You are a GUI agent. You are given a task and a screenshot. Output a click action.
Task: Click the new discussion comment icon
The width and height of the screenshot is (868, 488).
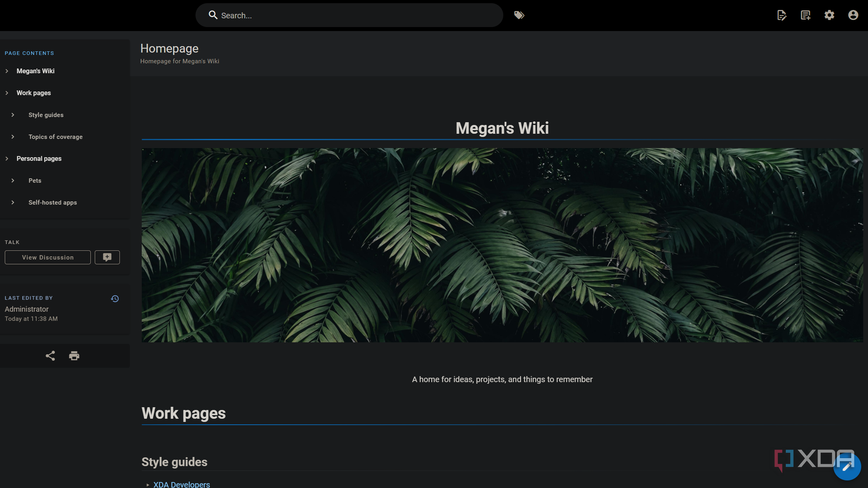(107, 257)
